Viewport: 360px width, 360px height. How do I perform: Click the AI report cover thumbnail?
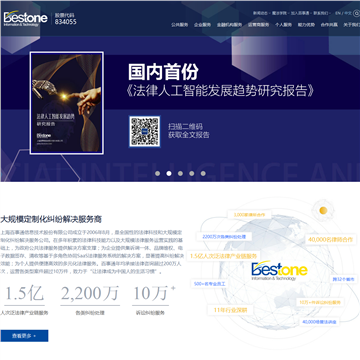[x=67, y=103]
